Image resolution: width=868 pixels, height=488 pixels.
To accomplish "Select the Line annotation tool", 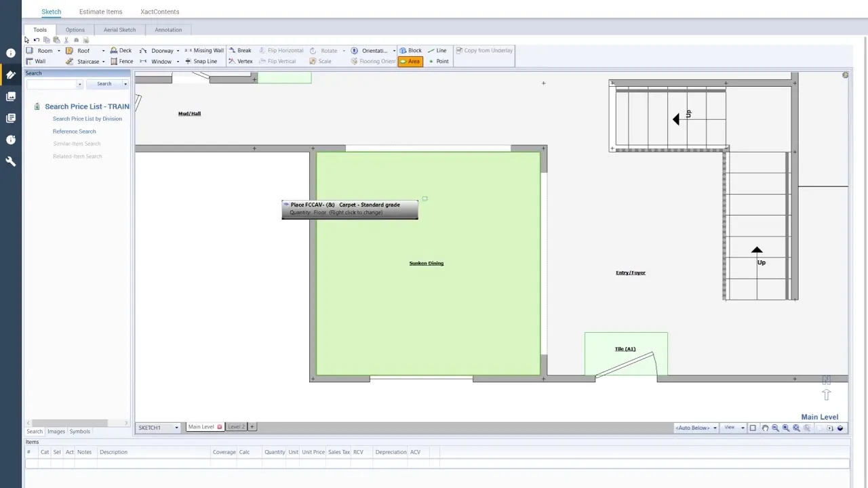I will (x=437, y=51).
